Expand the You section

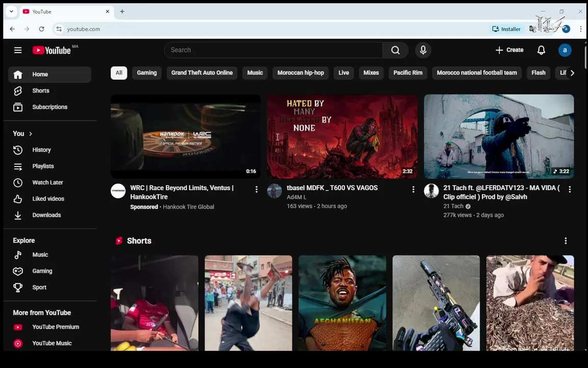(22, 134)
